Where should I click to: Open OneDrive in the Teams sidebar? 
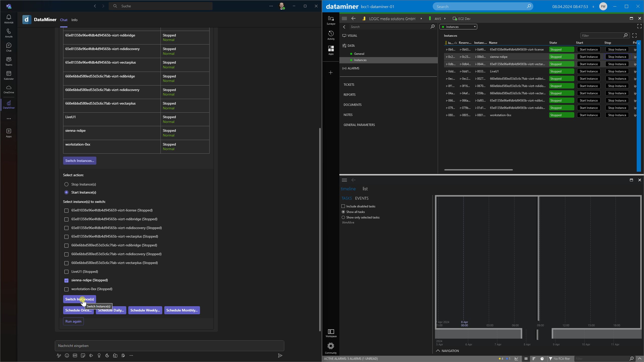tap(9, 89)
